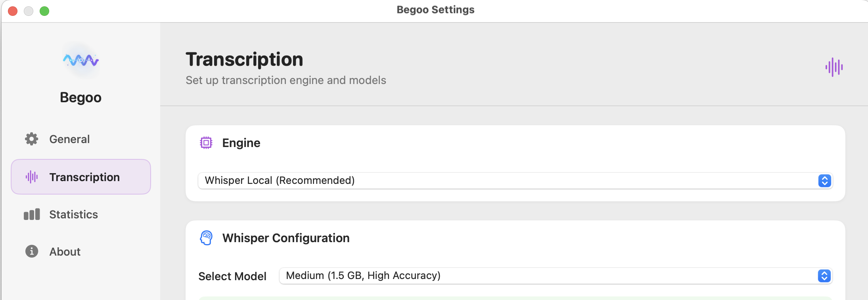
Task: Click the Begoo app name in sidebar
Action: tap(81, 97)
